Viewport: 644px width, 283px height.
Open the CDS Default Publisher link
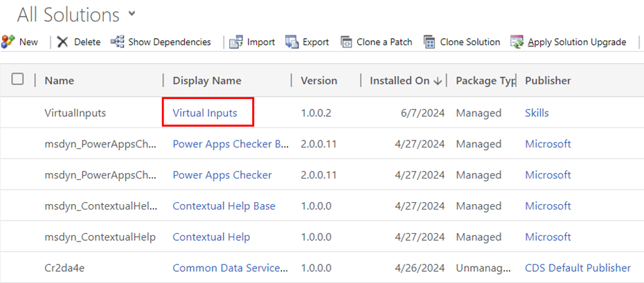[x=578, y=268]
